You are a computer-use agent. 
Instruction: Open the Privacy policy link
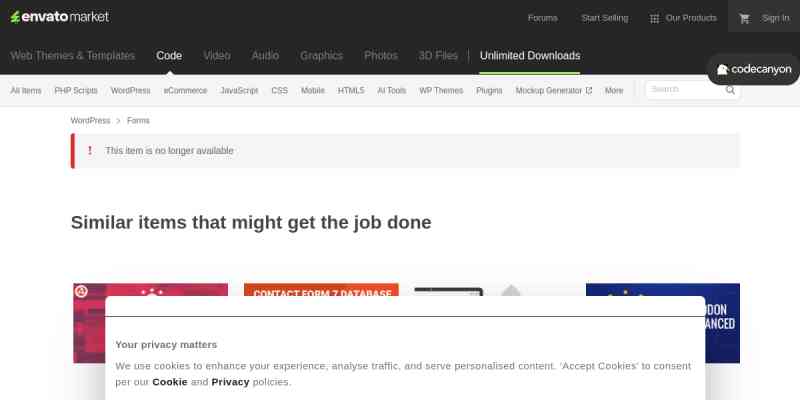pyautogui.click(x=230, y=382)
